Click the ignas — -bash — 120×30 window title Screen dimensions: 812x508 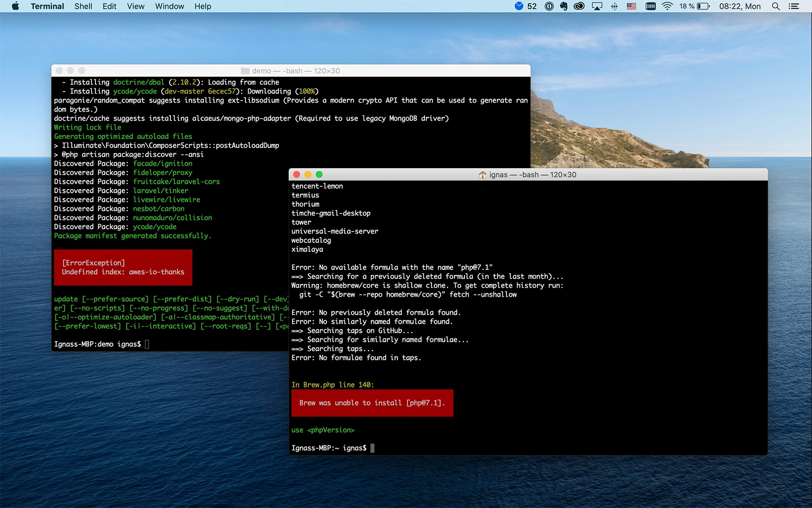tap(533, 175)
